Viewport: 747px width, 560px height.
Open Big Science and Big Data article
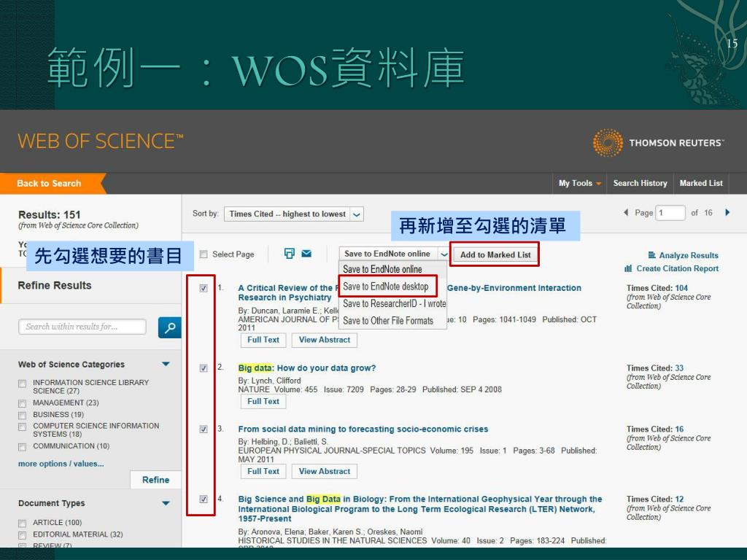(420, 508)
